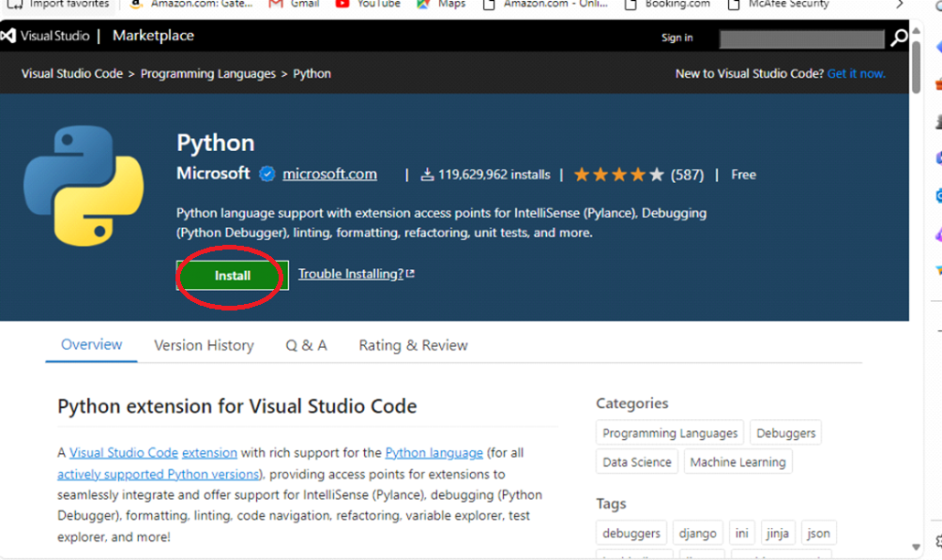
Task: Click Sign in at the top
Action: point(676,38)
